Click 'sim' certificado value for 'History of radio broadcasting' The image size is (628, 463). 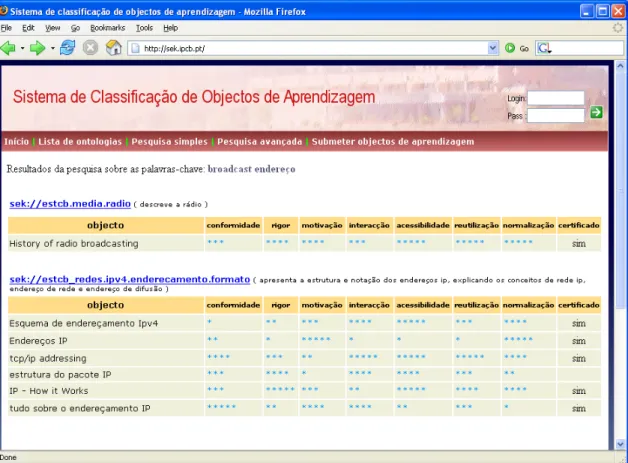[x=579, y=244]
